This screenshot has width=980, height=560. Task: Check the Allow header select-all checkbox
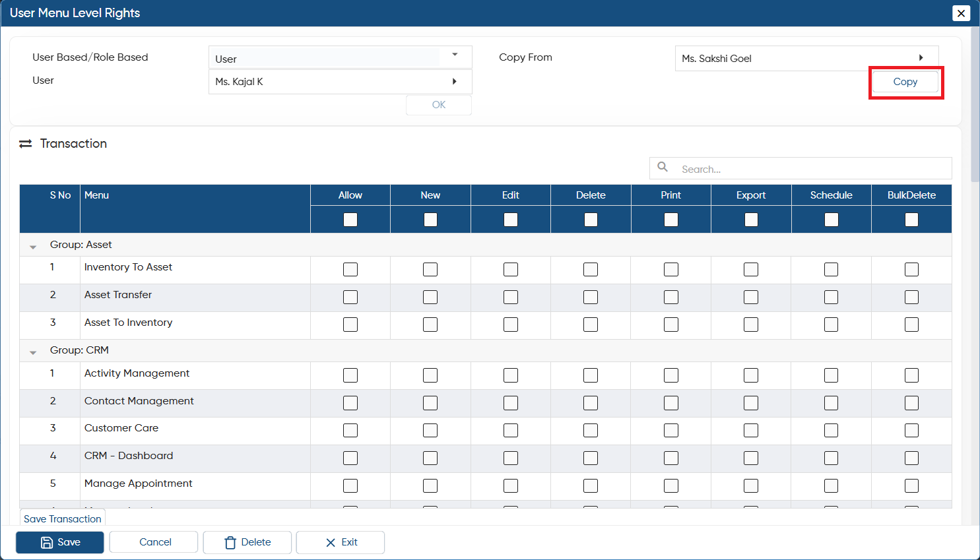[x=350, y=220]
